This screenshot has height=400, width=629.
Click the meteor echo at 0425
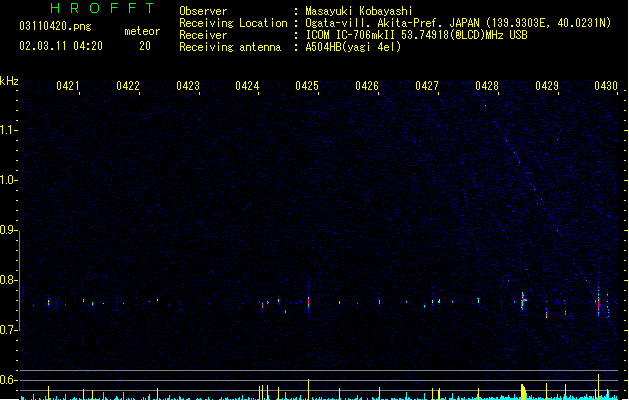pyautogui.click(x=308, y=302)
